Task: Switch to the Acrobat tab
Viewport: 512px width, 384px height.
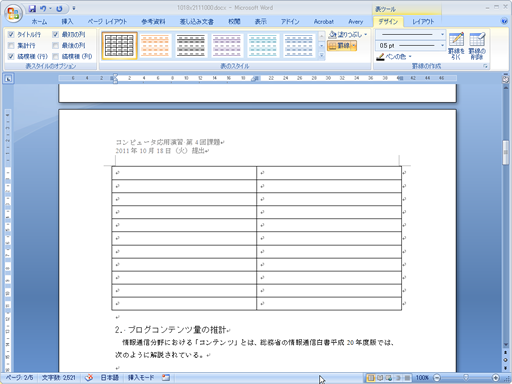Action: [x=324, y=22]
